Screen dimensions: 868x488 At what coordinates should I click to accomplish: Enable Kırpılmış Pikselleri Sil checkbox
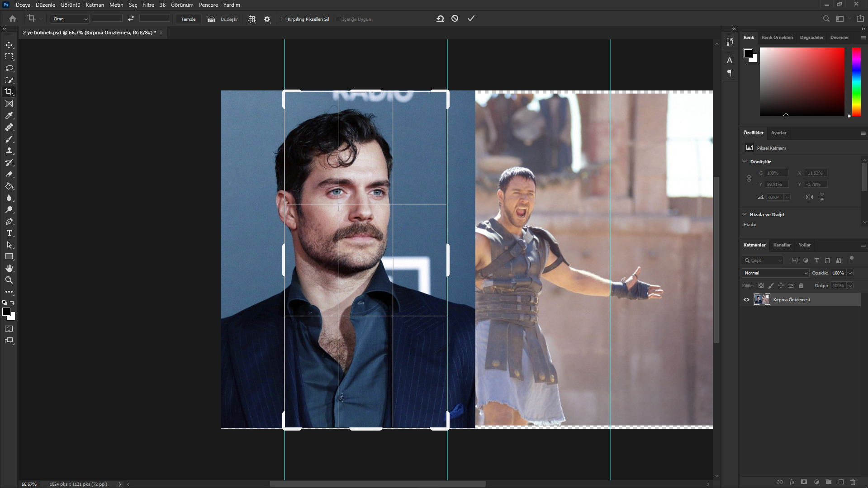tap(283, 19)
